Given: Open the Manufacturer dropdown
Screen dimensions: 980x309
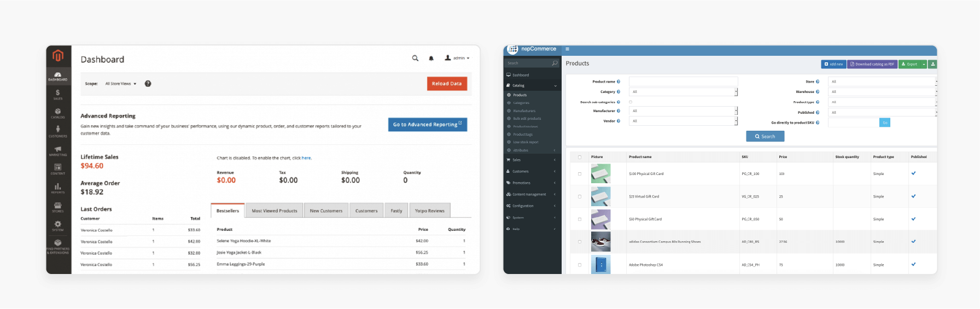Looking at the screenshot, I should (x=683, y=111).
